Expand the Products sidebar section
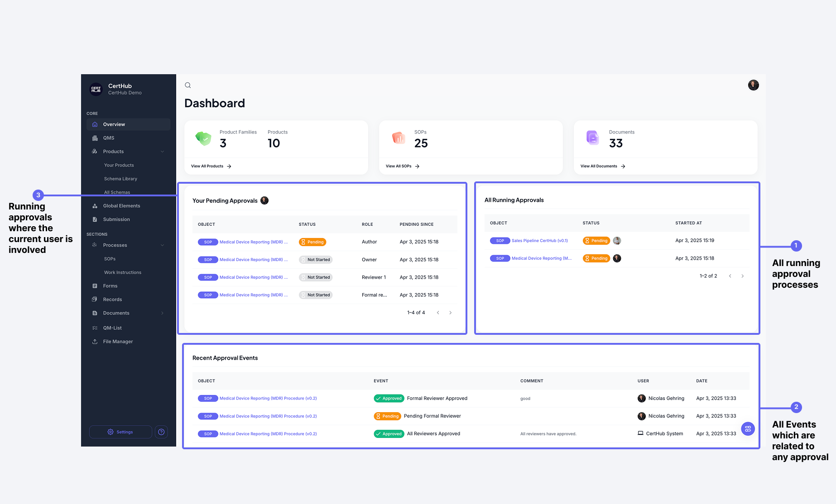Viewport: 836px width, 504px height. point(162,151)
